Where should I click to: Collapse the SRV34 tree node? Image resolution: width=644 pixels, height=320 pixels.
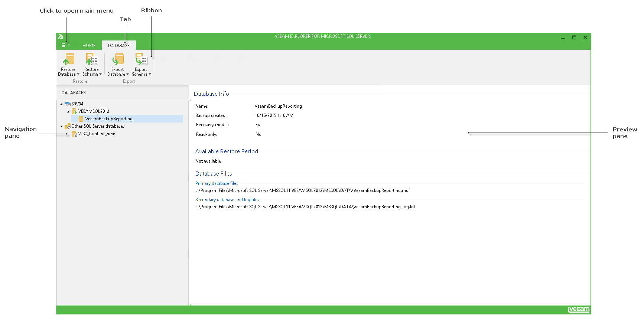click(61, 104)
